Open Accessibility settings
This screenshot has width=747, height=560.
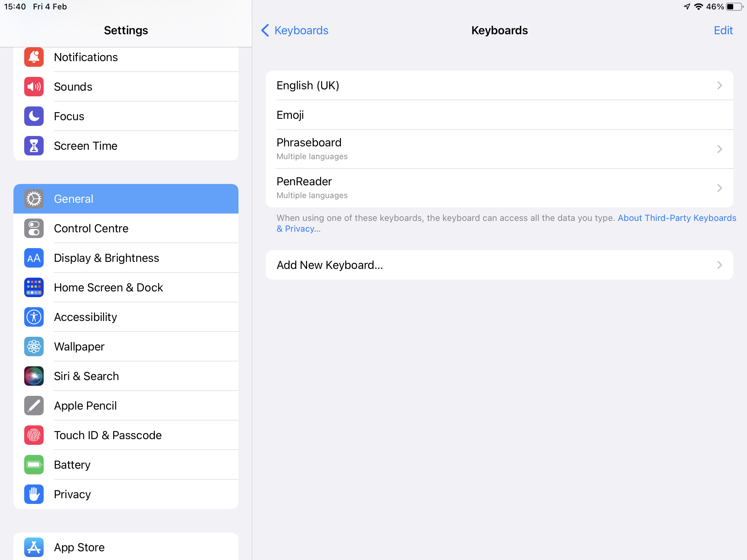(x=126, y=317)
